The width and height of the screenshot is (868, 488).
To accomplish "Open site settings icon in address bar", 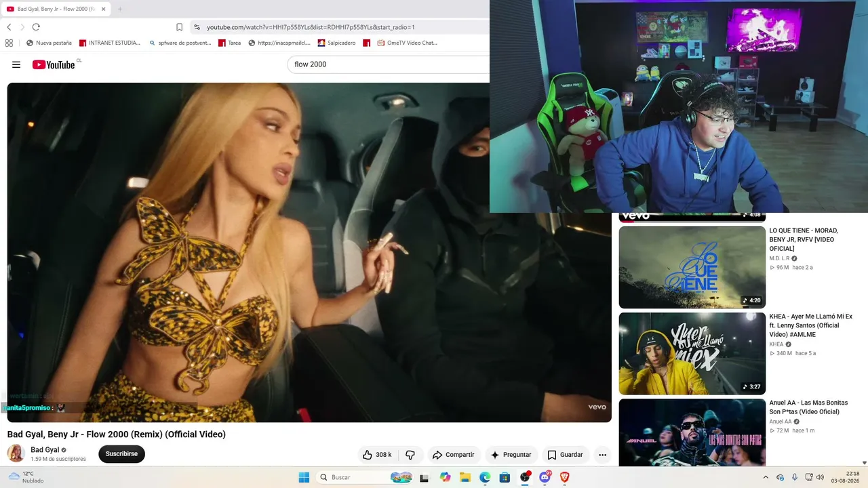I will pos(197,27).
